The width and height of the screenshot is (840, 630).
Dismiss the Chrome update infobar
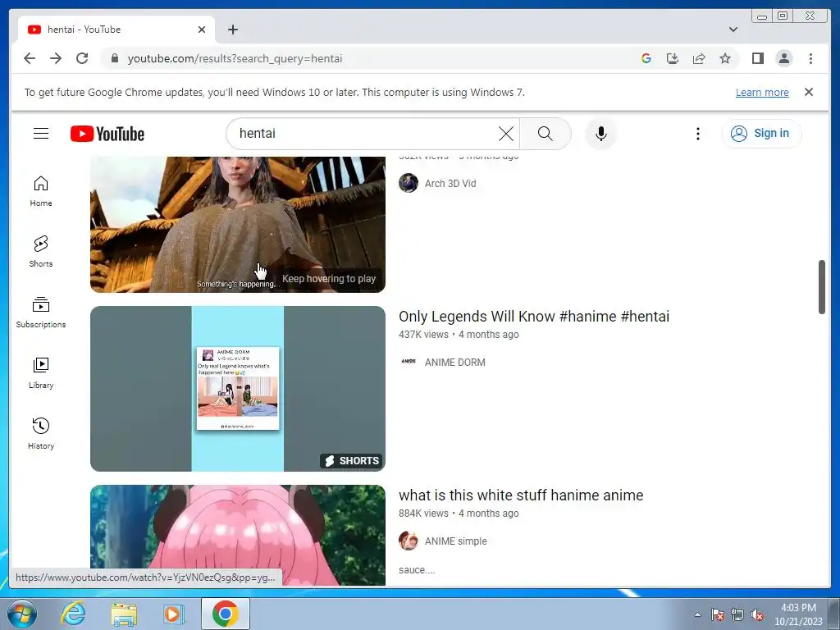point(808,92)
